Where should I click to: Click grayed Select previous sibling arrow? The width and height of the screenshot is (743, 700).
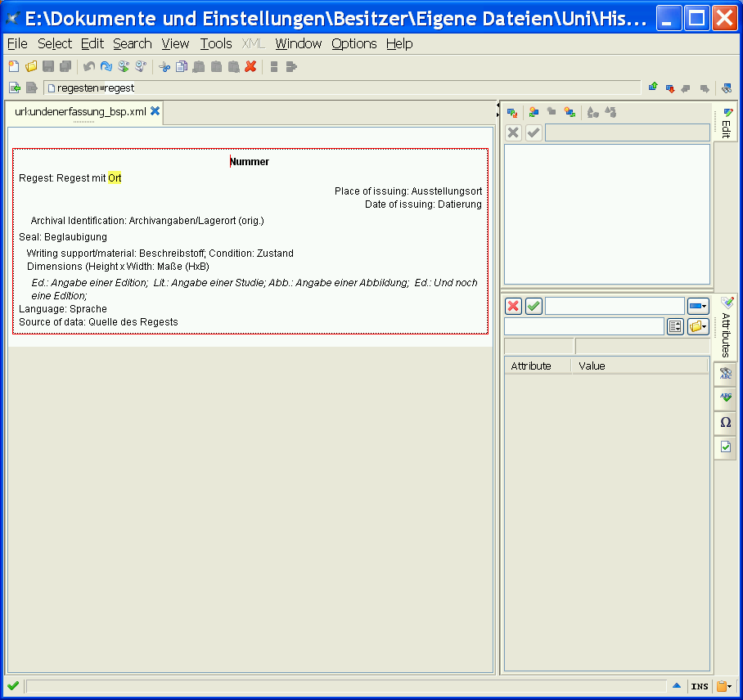pyautogui.click(x=686, y=88)
